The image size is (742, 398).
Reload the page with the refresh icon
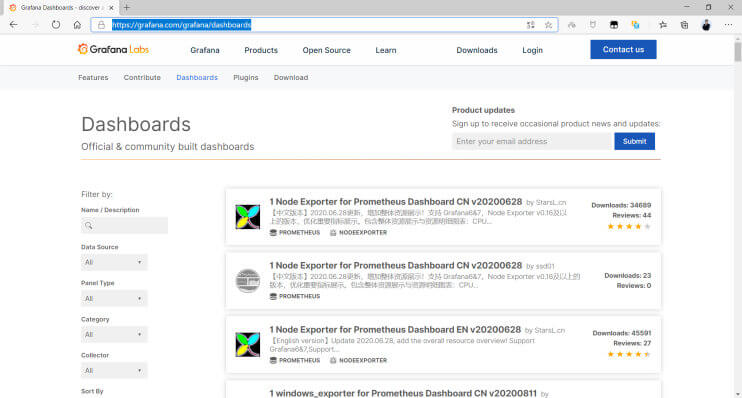point(56,25)
